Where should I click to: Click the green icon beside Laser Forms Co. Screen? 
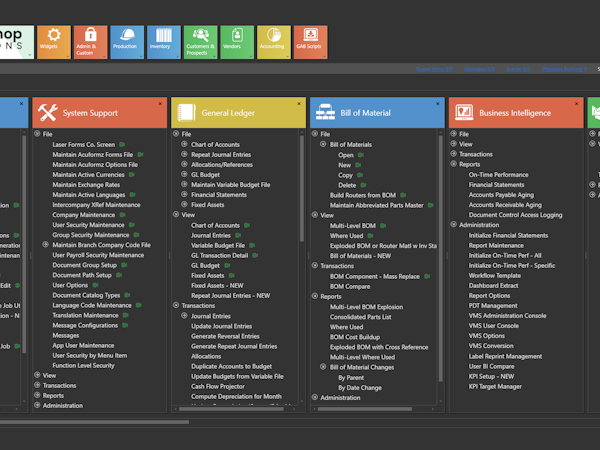(x=122, y=145)
